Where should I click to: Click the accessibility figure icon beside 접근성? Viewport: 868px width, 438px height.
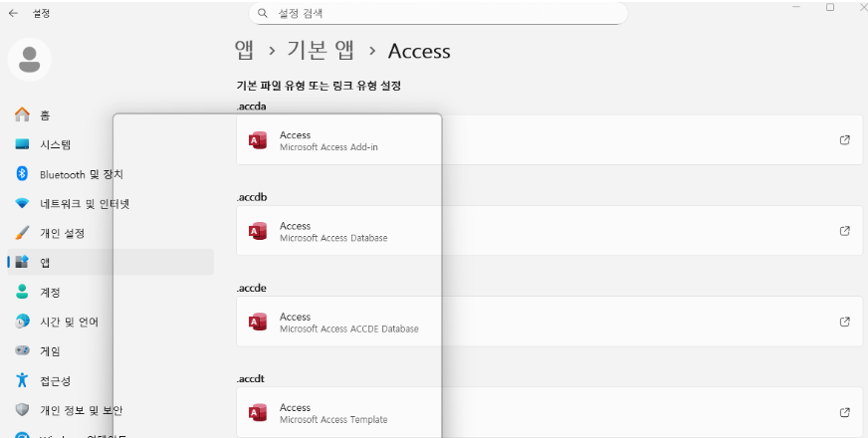coord(22,380)
